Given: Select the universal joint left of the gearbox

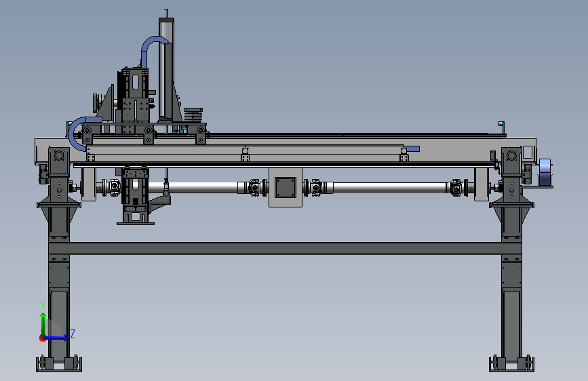Looking at the screenshot, I should coord(253,187).
